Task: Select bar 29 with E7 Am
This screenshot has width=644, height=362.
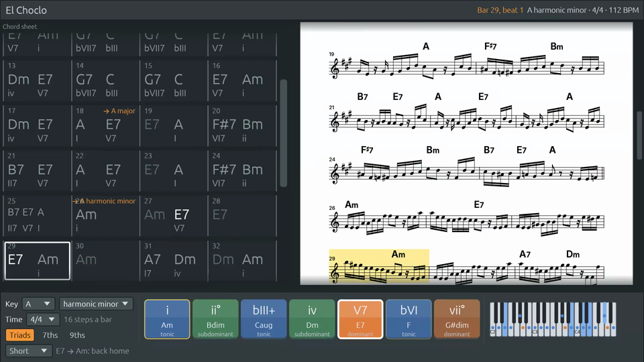Action: (x=38, y=261)
